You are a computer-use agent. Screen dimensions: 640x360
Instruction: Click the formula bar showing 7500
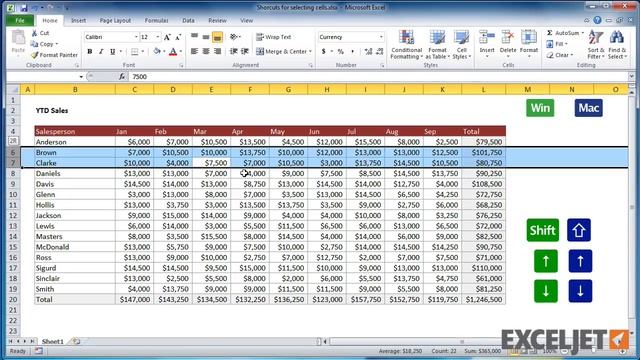click(379, 77)
